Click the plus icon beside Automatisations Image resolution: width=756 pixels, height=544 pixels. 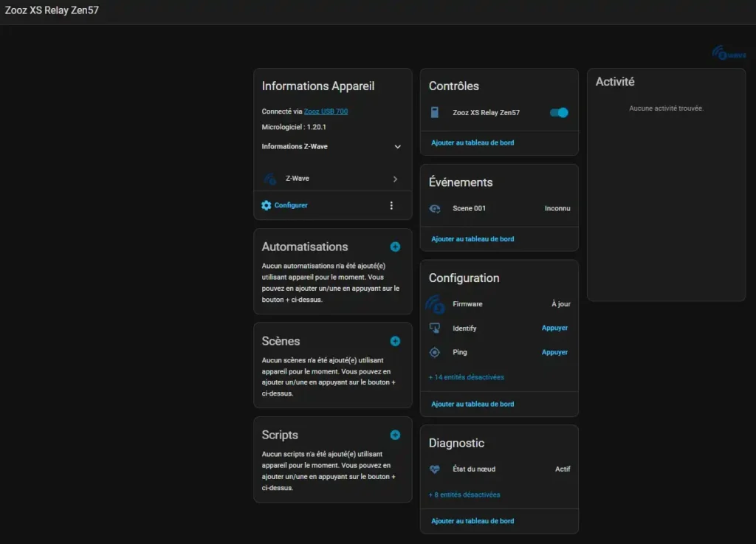point(395,247)
